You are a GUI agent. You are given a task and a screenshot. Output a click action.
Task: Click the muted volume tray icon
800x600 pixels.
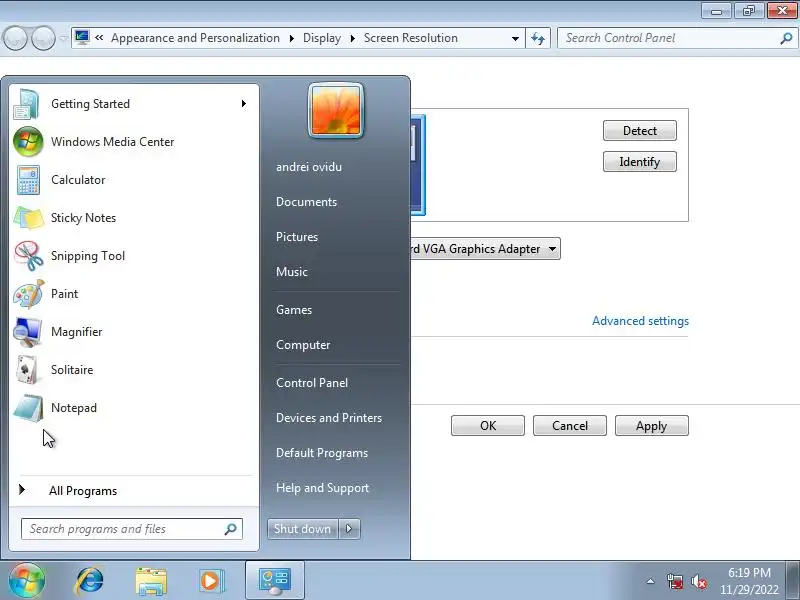pyautogui.click(x=698, y=581)
